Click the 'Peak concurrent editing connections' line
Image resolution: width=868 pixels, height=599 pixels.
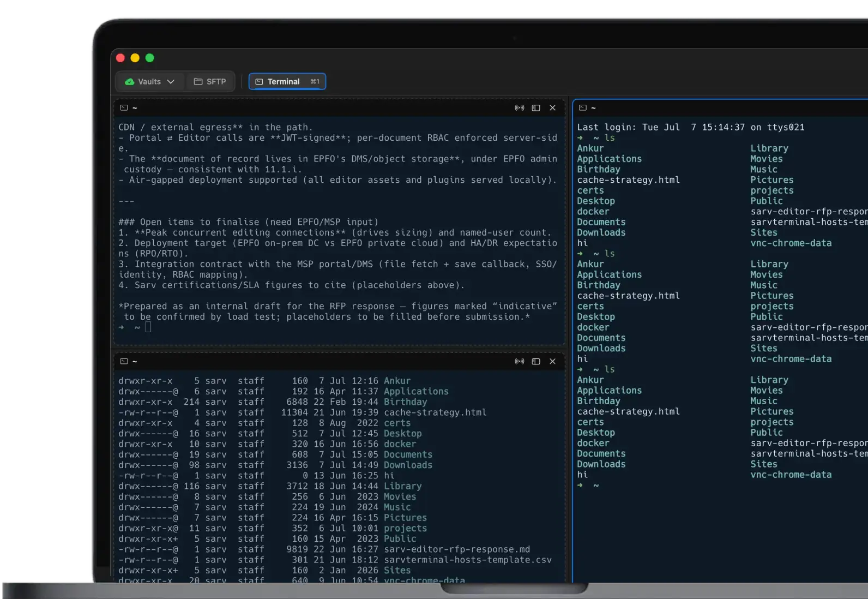point(335,232)
